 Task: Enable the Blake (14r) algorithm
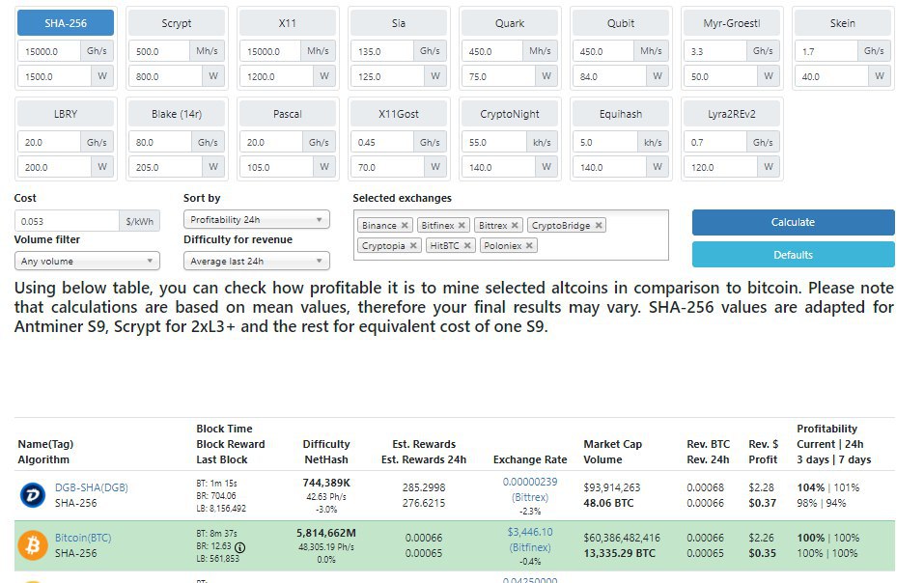click(x=176, y=114)
